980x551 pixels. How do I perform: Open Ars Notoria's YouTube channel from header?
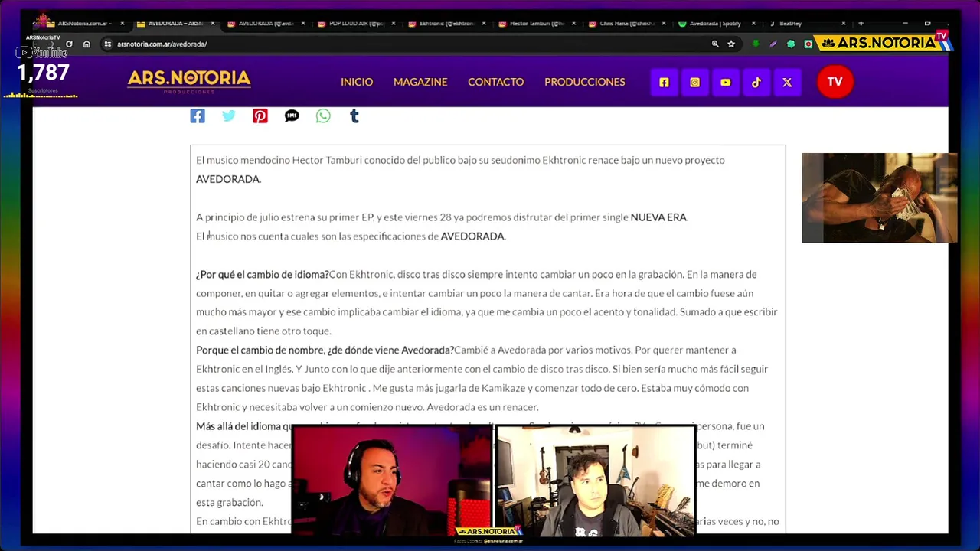tap(725, 82)
